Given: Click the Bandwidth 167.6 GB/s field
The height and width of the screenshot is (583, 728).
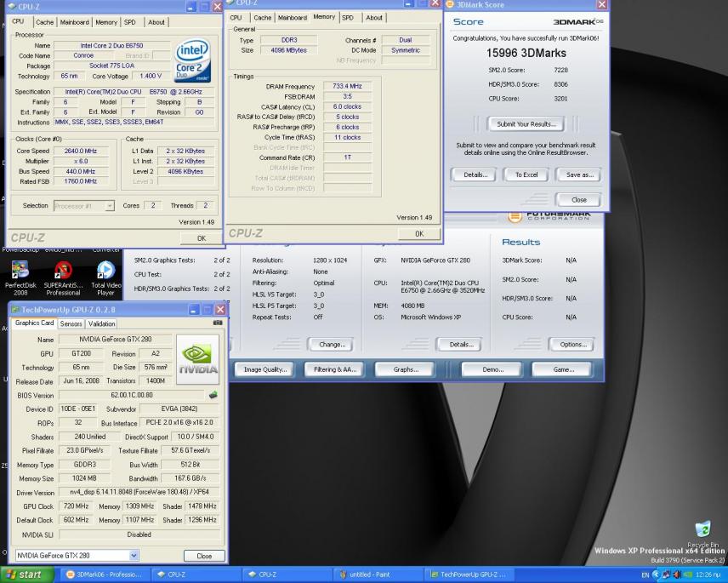Looking at the screenshot, I should [190, 478].
